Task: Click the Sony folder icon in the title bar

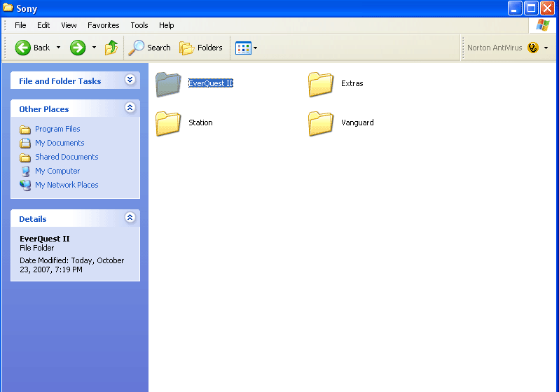Action: 8,8
